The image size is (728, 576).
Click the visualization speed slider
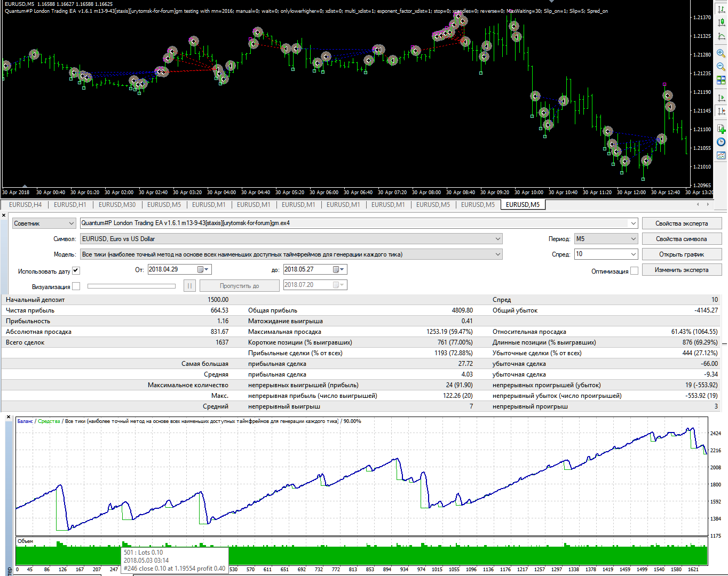pyautogui.click(x=131, y=286)
